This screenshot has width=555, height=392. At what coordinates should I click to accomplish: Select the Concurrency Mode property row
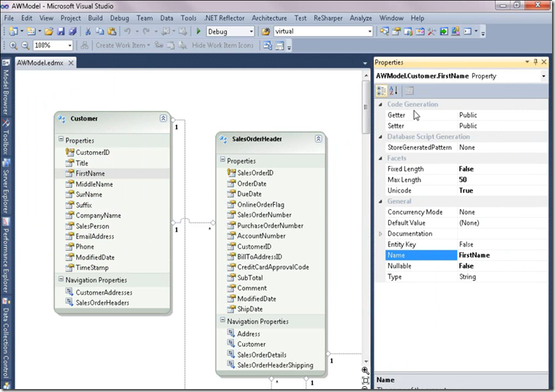click(467, 212)
